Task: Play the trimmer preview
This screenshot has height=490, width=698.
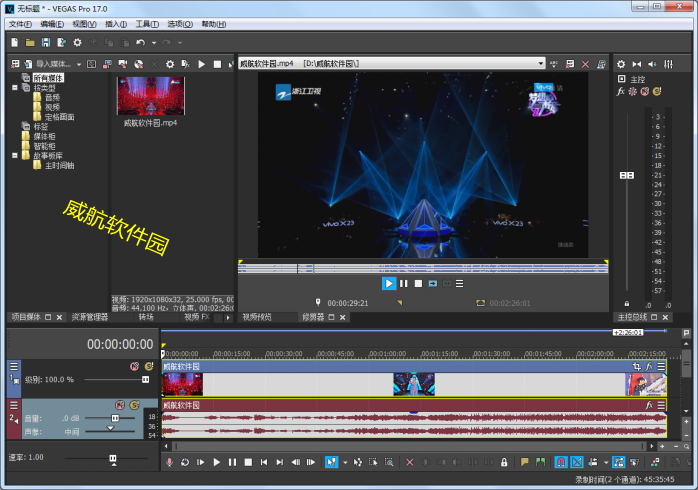Action: 389,283
